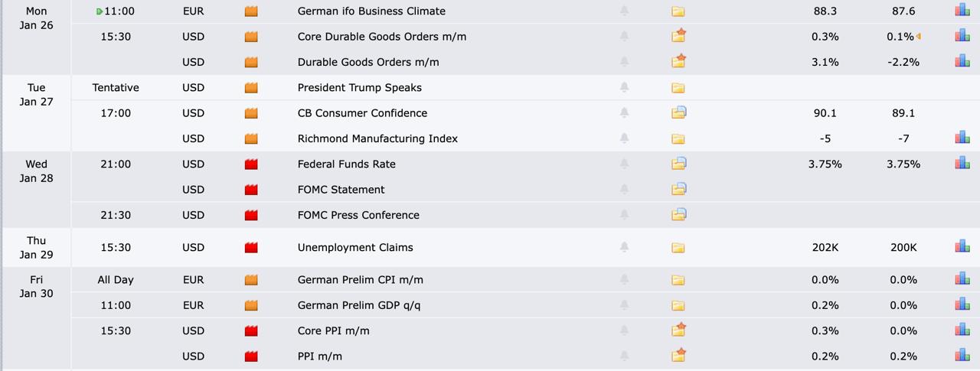
Task: Click orange impact icon for German ifo
Action: [x=251, y=11]
